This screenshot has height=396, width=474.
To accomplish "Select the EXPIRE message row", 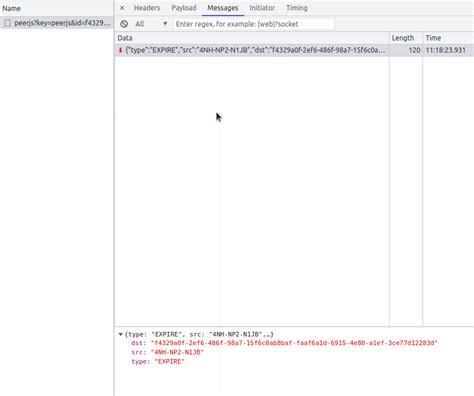I will point(294,50).
